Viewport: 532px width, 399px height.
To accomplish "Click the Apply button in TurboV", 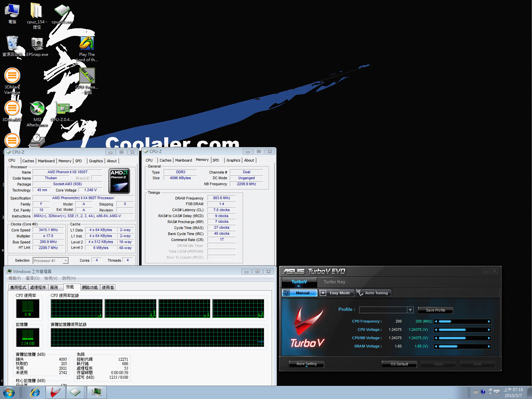I will click(438, 364).
